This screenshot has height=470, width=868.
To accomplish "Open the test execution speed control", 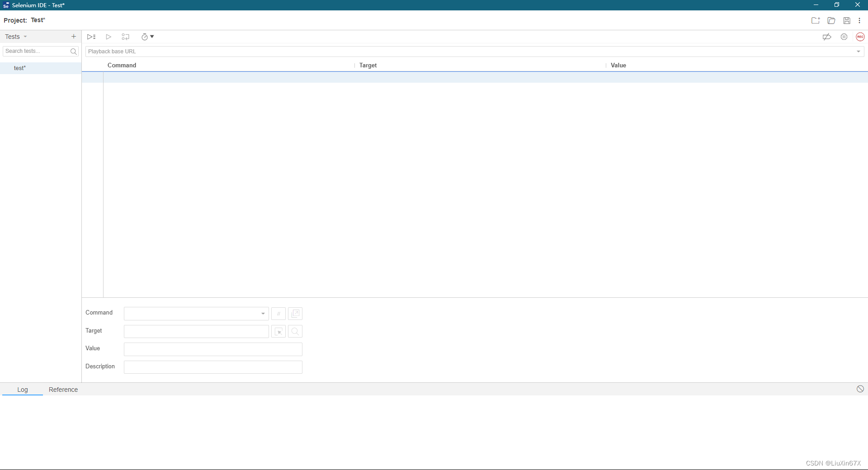I will point(147,37).
